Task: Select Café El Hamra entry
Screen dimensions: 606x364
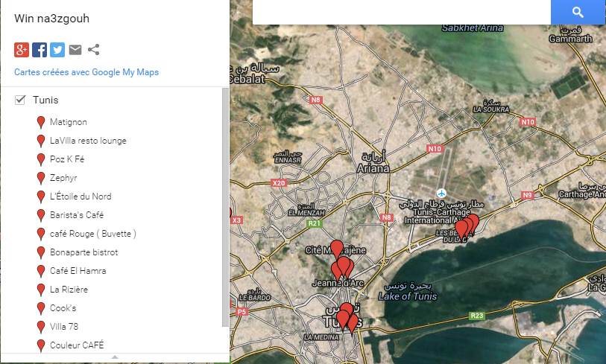Action: 78,271
